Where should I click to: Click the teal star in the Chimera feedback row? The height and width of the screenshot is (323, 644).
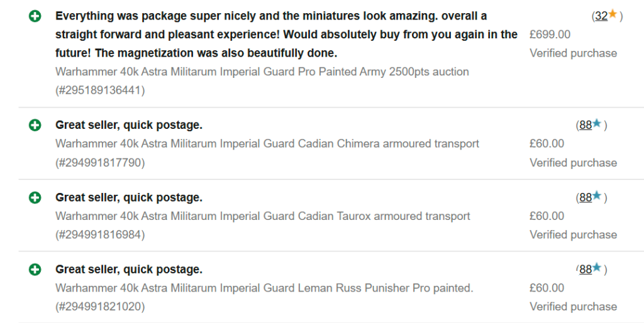pos(597,123)
